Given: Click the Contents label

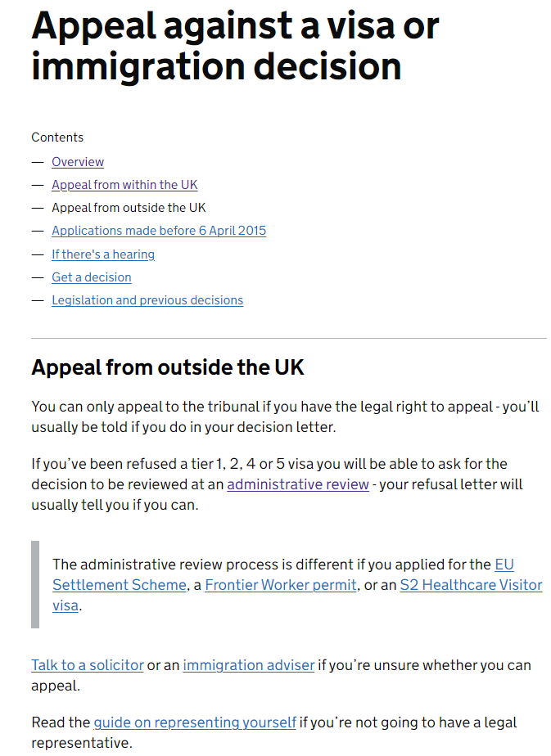Looking at the screenshot, I should pos(57,137).
